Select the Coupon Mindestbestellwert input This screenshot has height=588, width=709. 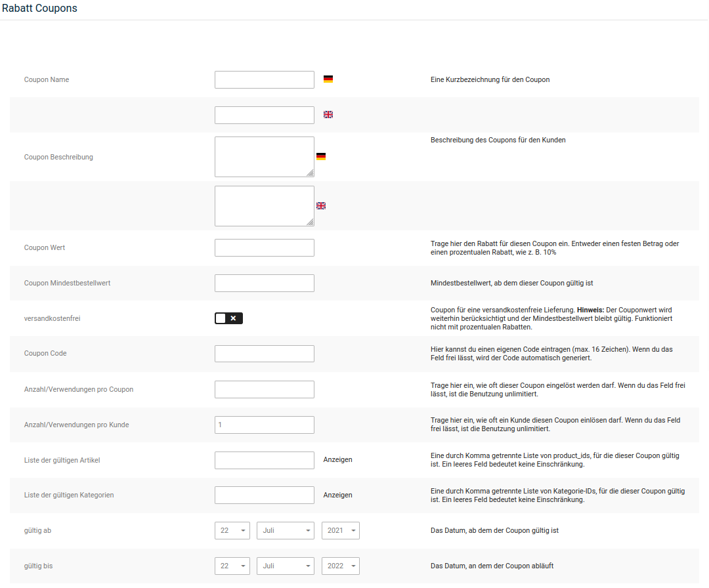click(265, 283)
